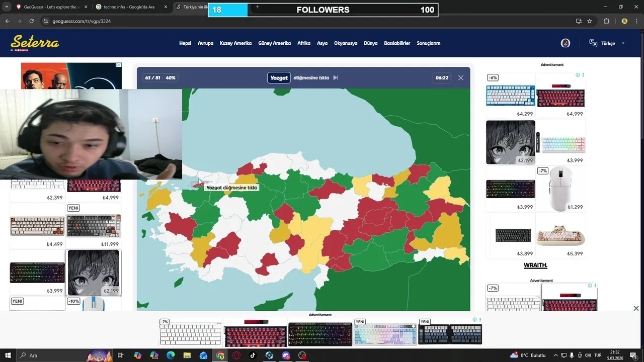This screenshot has height=362, width=644.
Task: Open the clock showing 21:32
Action: [x=614, y=355]
